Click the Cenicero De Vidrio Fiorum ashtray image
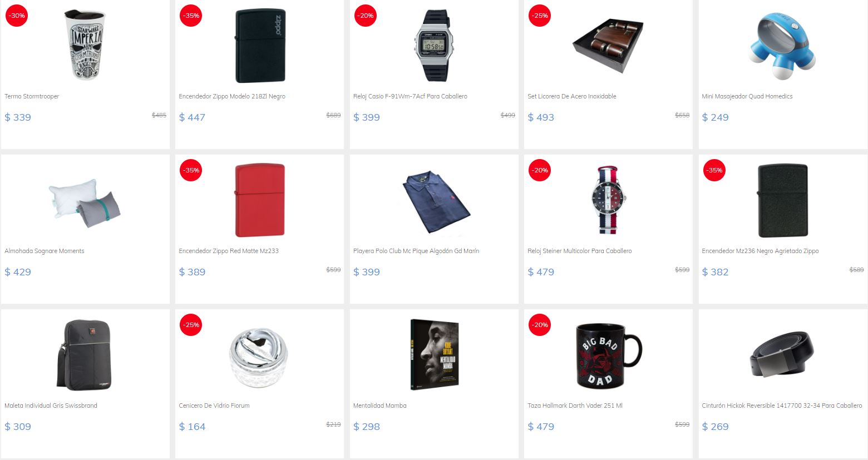Viewport: 868px width, 460px height. [260, 356]
